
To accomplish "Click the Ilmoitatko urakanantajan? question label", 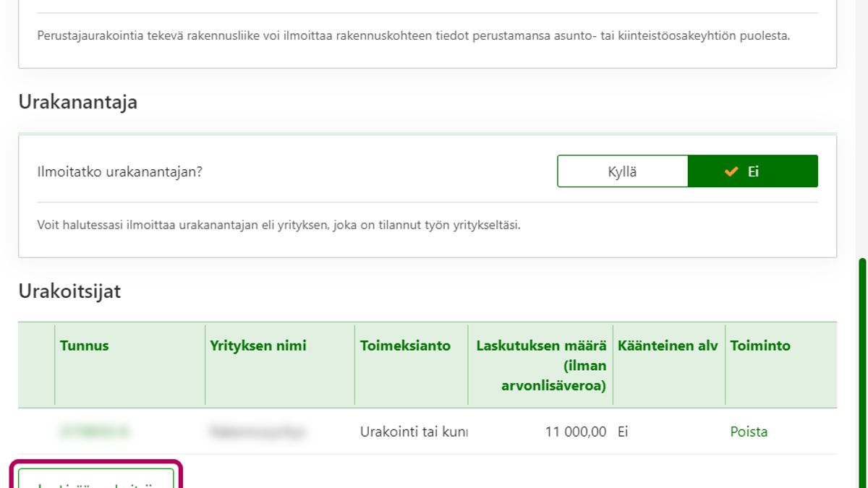I will click(x=119, y=173).
